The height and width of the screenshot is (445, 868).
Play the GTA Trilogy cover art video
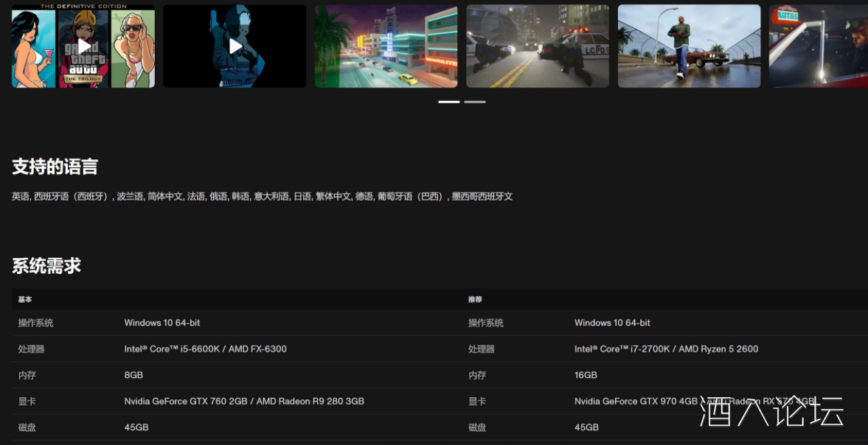(83, 46)
